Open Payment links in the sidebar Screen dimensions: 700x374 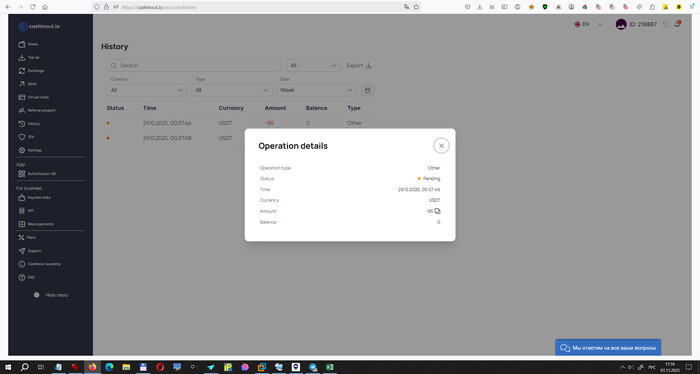coord(34,198)
